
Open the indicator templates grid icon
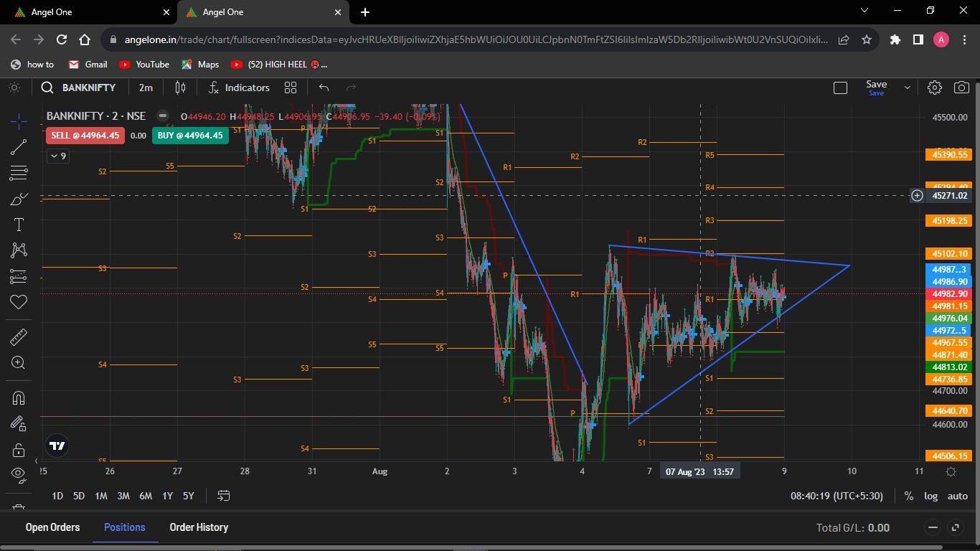tap(291, 88)
